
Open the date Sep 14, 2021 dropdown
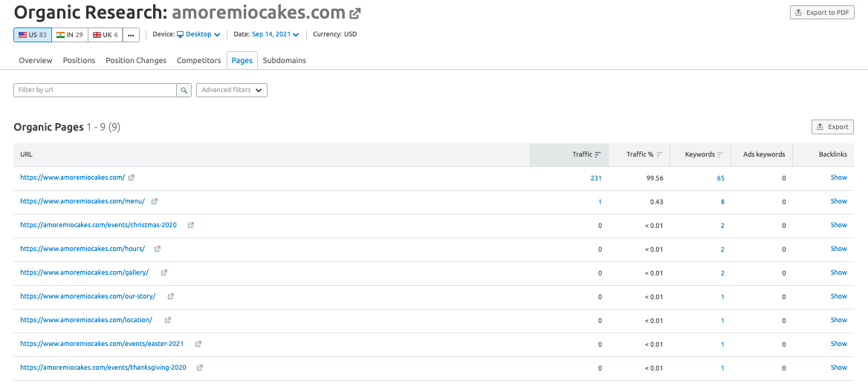pos(276,34)
